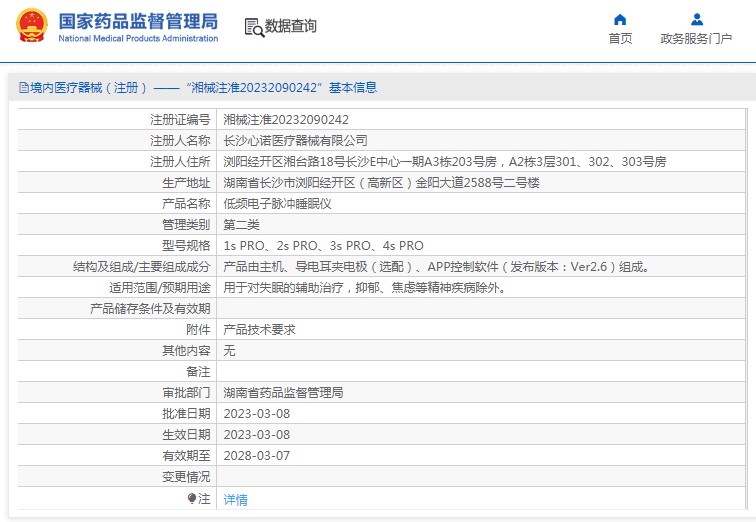Click "湘械注准20232090242" 基本信息 heading
This screenshot has width=756, height=522.
pyautogui.click(x=282, y=88)
